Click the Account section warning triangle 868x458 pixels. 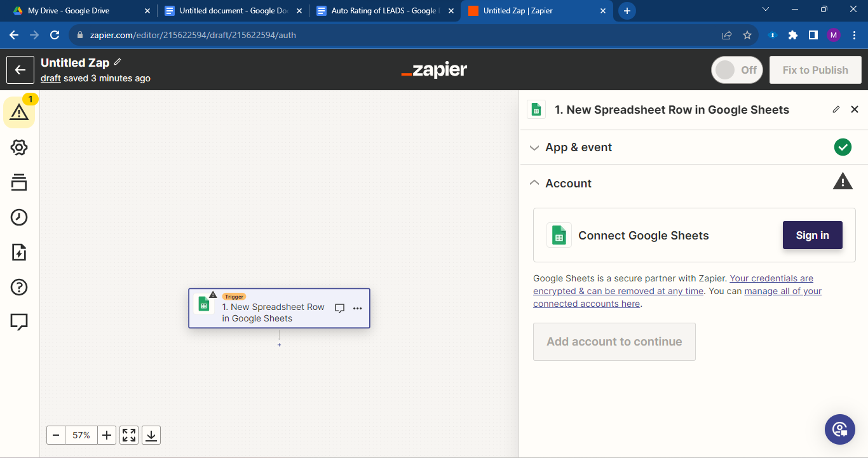tap(843, 182)
